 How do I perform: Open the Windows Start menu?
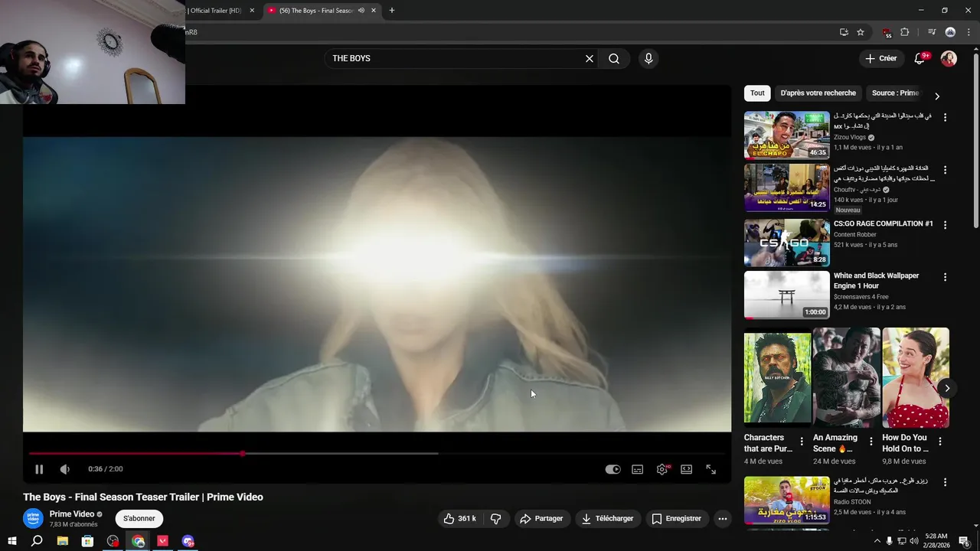(x=12, y=541)
